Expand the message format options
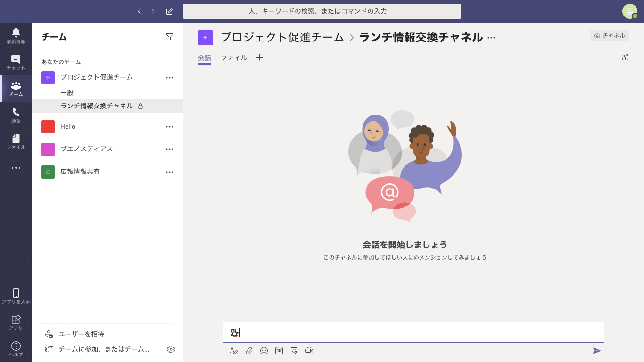 coord(234,351)
